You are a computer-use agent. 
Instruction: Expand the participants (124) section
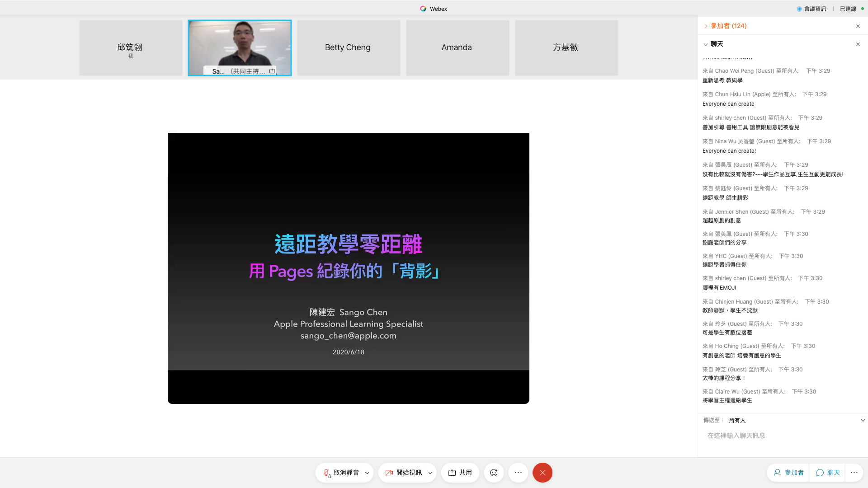(706, 26)
